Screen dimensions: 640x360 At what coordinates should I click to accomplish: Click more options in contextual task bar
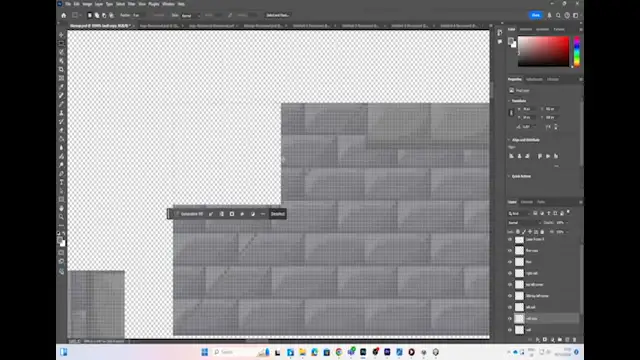coord(263,214)
